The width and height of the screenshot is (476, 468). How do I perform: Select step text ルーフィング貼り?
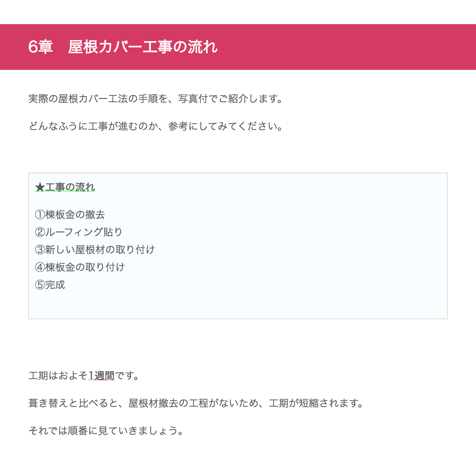pyautogui.click(x=84, y=232)
